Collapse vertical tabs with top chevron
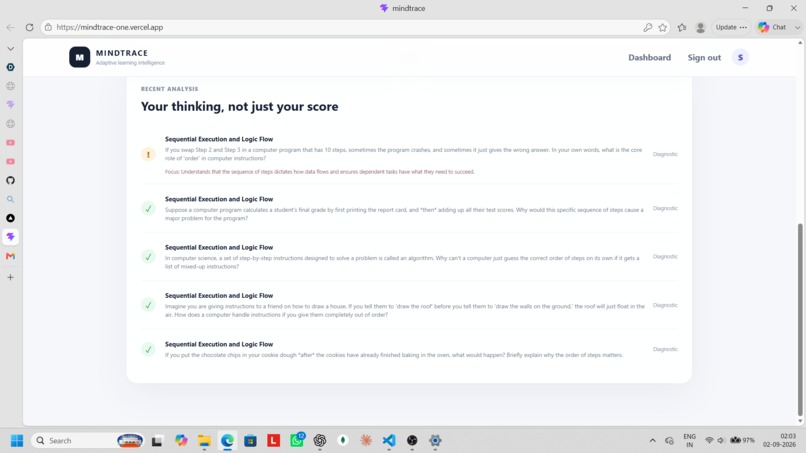 pyautogui.click(x=10, y=49)
